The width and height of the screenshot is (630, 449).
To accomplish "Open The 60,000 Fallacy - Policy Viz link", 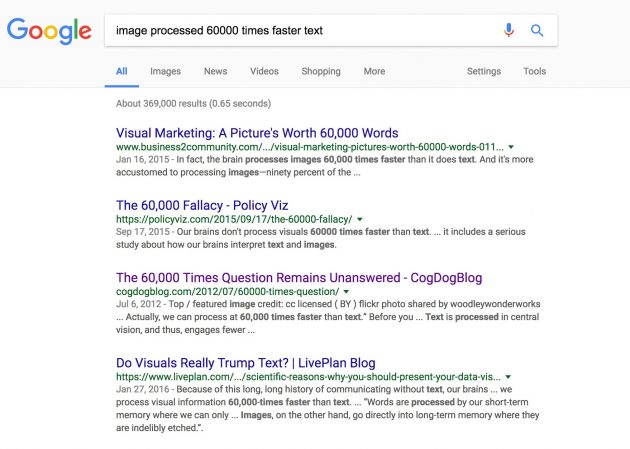I will [202, 205].
